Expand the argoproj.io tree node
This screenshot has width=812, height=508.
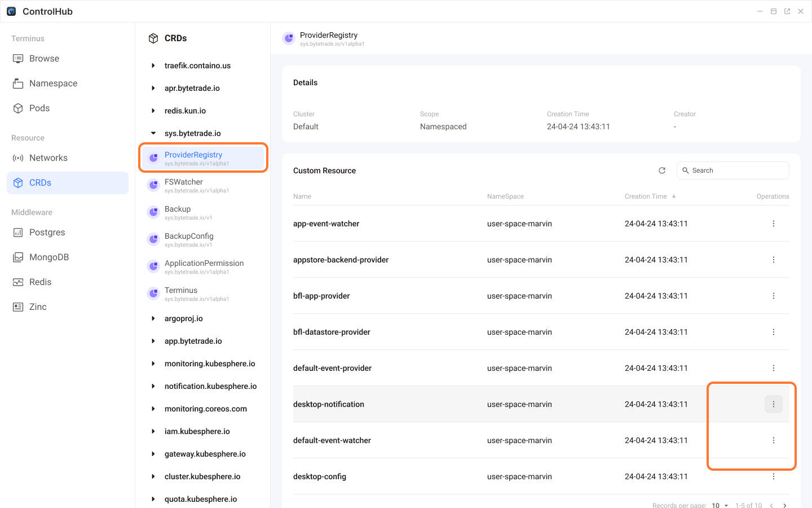click(x=153, y=318)
